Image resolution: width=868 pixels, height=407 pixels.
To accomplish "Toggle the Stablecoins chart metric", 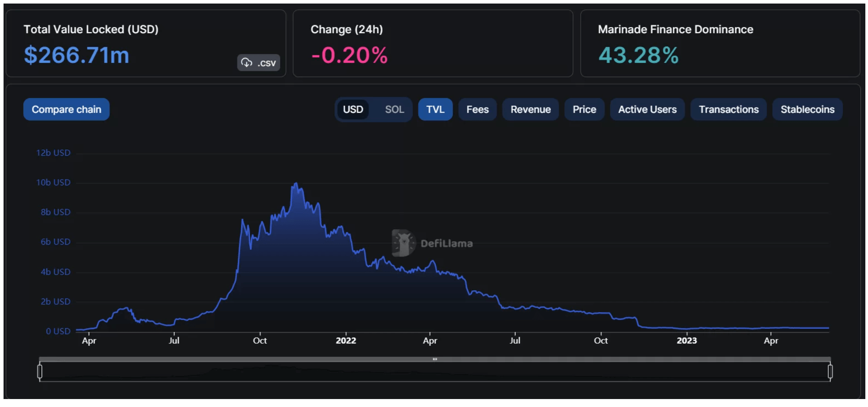I will tap(807, 109).
